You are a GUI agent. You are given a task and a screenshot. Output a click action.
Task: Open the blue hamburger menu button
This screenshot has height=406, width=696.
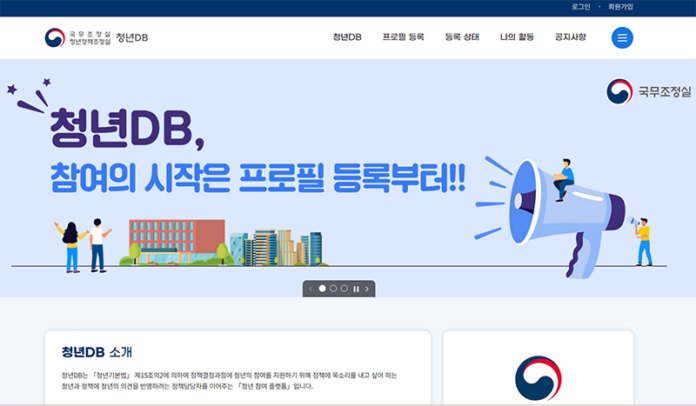[622, 38]
